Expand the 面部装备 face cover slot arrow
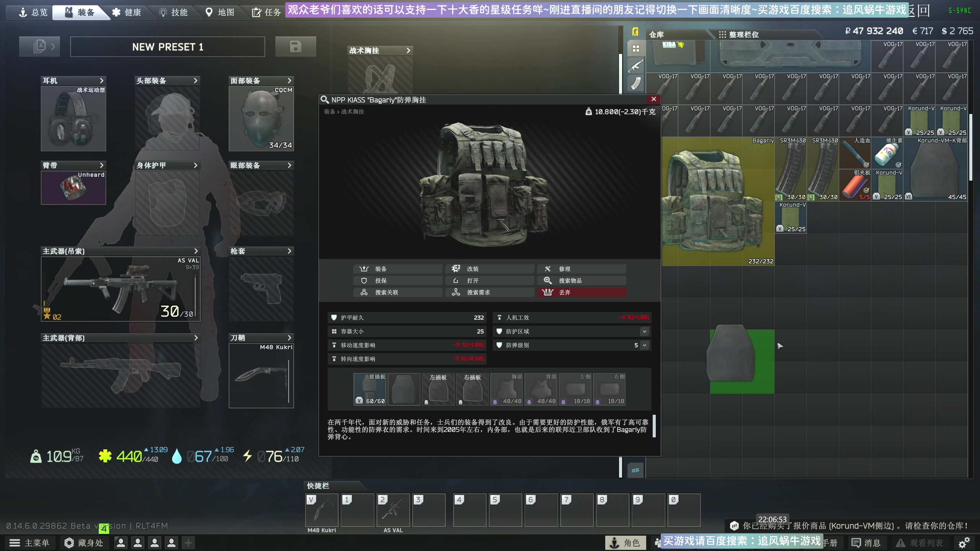 pos(289,81)
